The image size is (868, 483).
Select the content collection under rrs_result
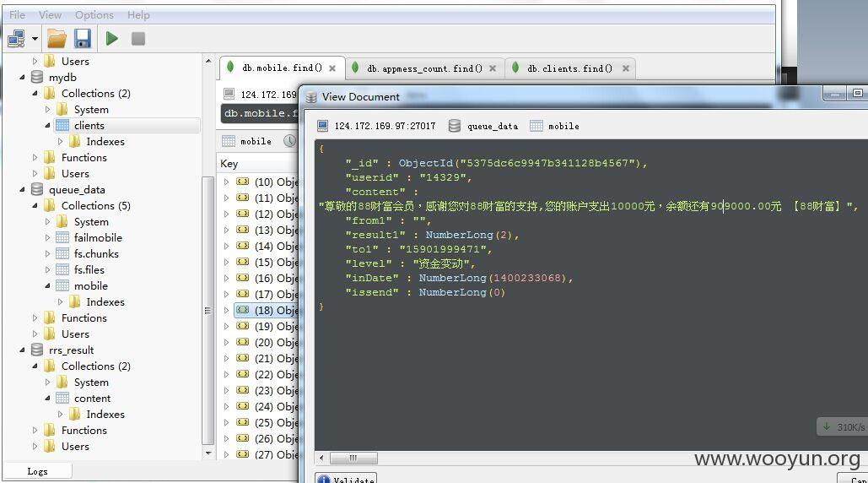pos(93,399)
